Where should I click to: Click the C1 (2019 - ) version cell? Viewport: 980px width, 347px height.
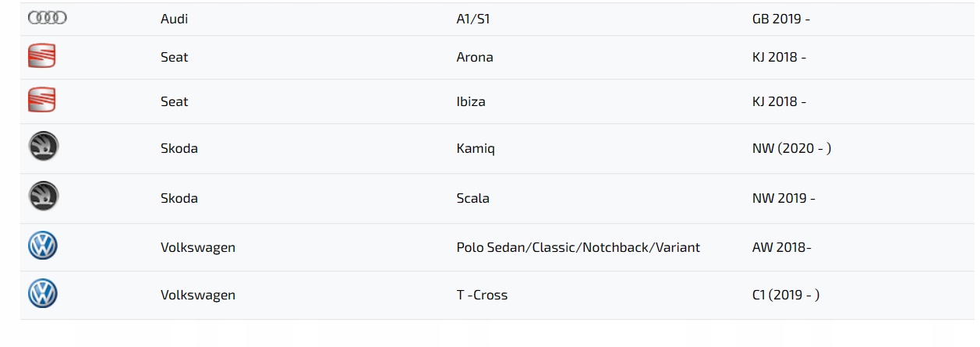pyautogui.click(x=786, y=295)
